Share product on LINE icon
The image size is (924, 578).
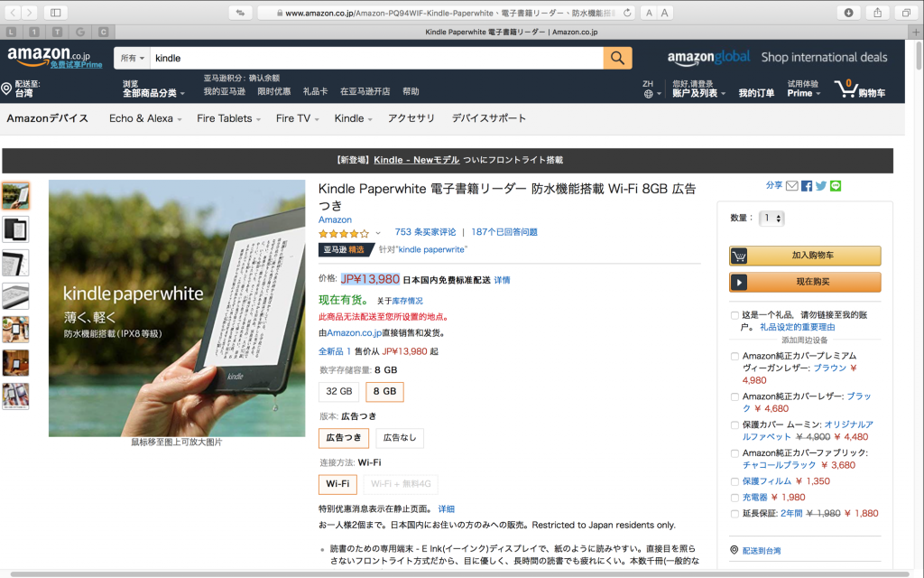coord(836,186)
